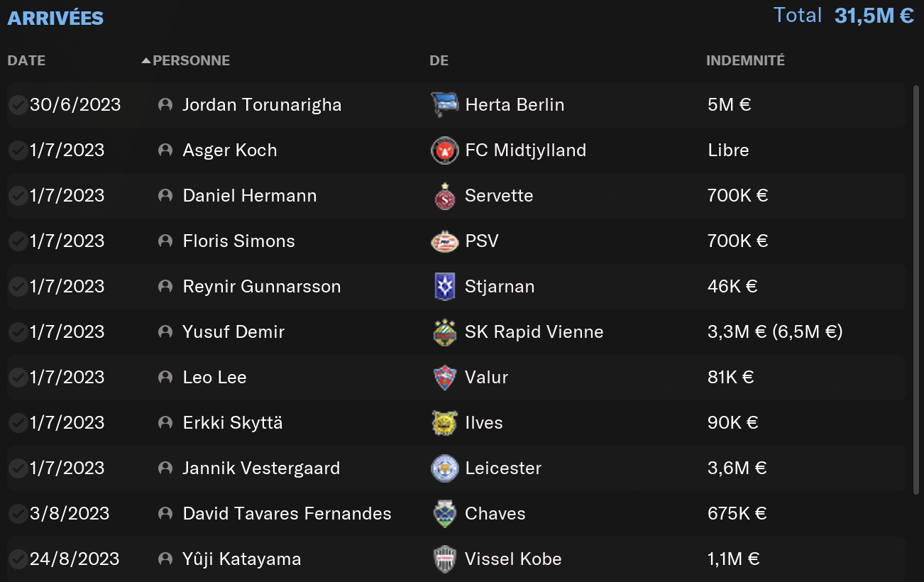Click the Vissel Kobe club crest
The width and height of the screenshot is (924, 582).
tap(445, 559)
